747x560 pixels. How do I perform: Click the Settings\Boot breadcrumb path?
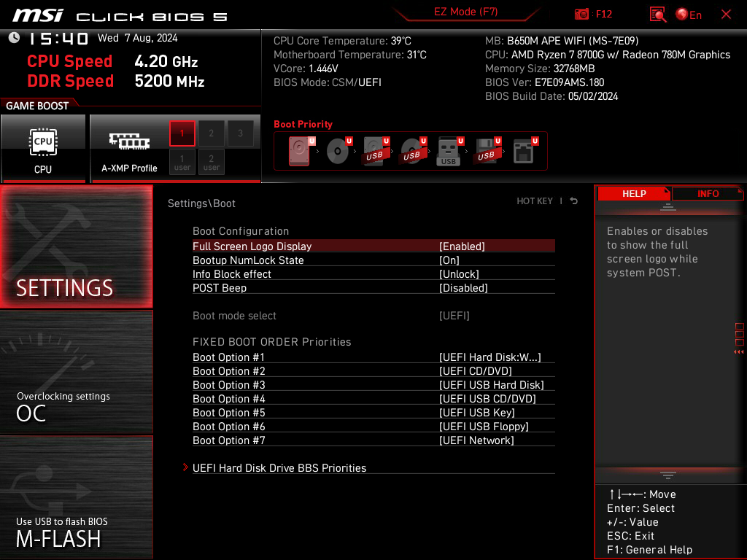[x=201, y=203]
